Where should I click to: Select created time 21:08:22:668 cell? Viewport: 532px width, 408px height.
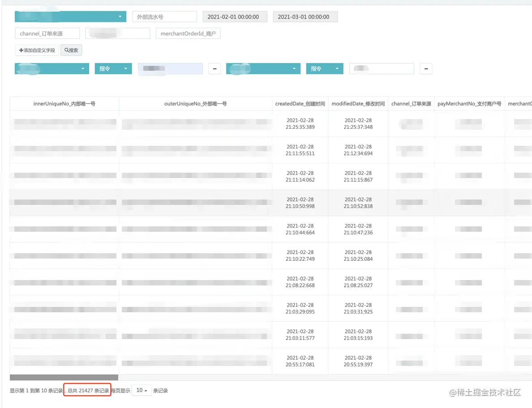(x=300, y=282)
